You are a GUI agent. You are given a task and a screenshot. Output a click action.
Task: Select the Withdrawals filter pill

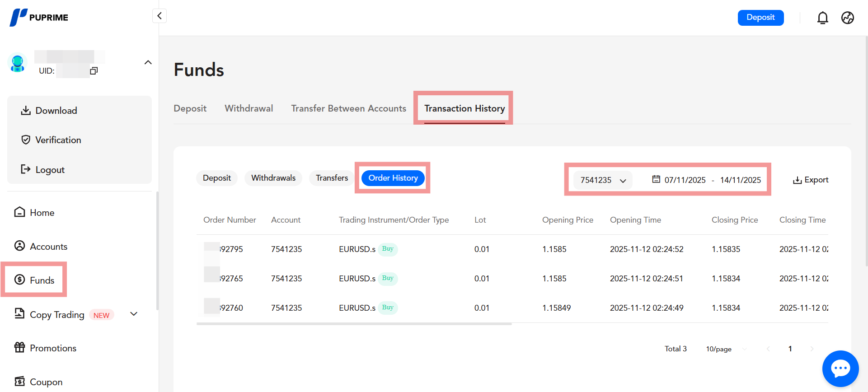click(273, 178)
